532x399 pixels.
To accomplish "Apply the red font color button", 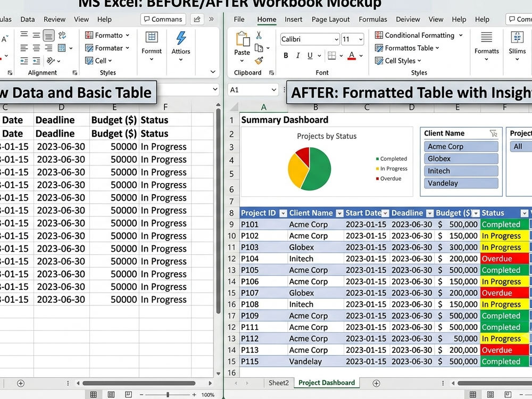I will pos(352,56).
